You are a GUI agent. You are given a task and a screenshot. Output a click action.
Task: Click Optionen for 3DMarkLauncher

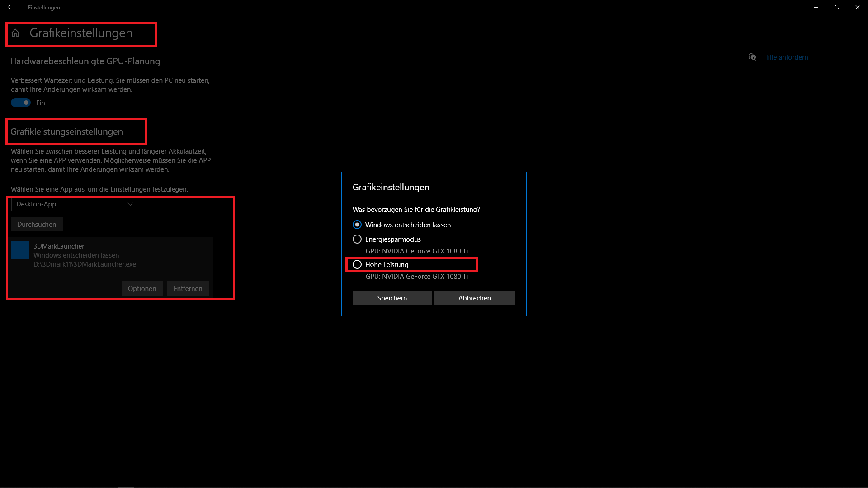click(x=142, y=288)
